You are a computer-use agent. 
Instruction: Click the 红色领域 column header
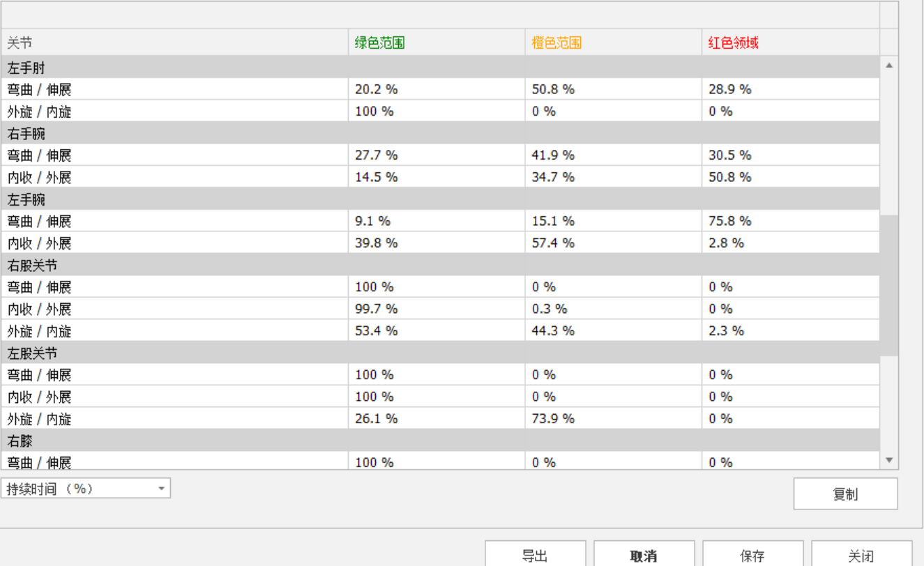pyautogui.click(x=734, y=43)
